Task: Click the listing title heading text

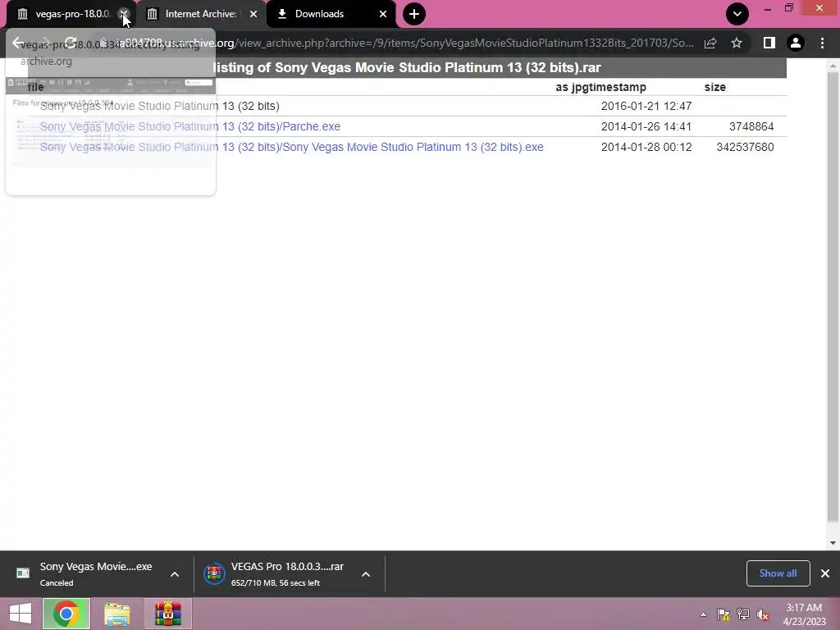Action: [407, 67]
